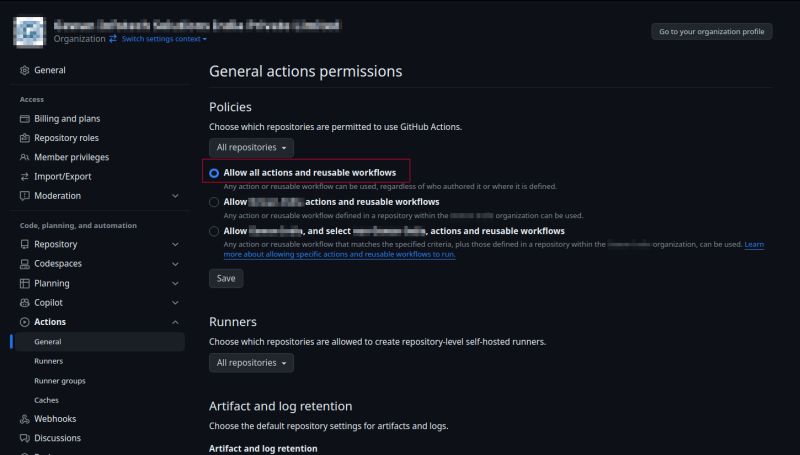Image resolution: width=800 pixels, height=455 pixels.
Task: Expand the Moderation section chevron
Action: (175, 196)
